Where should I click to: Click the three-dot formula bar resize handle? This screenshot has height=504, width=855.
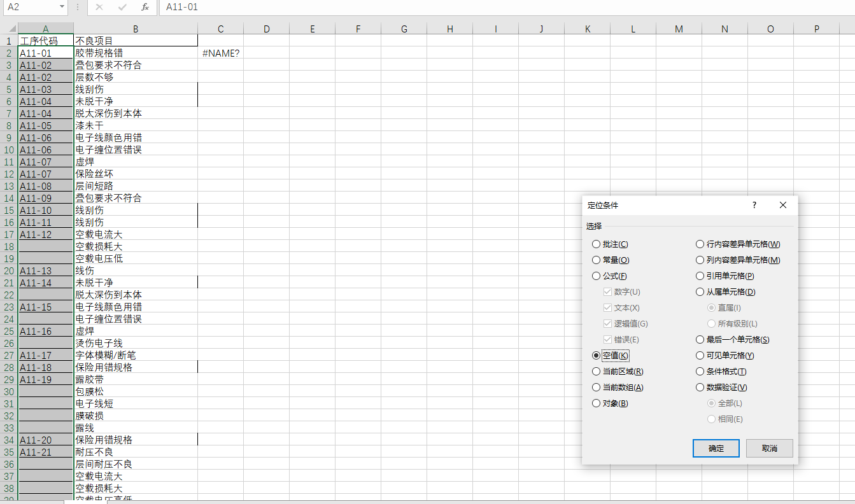[78, 7]
